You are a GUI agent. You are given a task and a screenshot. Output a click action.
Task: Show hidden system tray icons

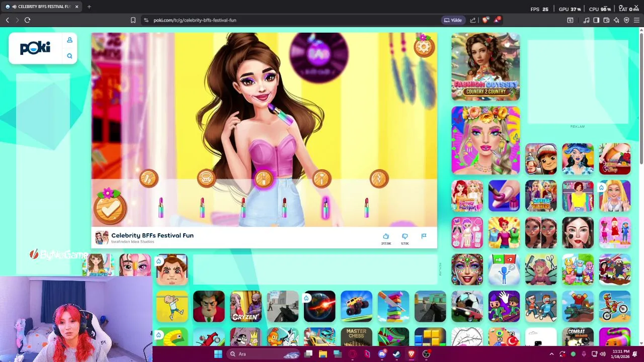(x=551, y=354)
